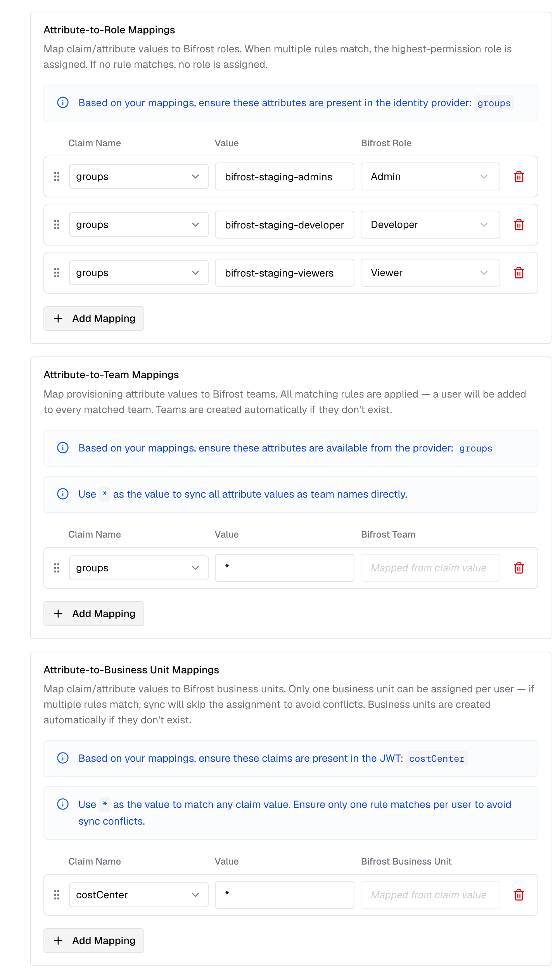Click the Bifrost Business Unit column header
560x979 pixels.
(406, 862)
